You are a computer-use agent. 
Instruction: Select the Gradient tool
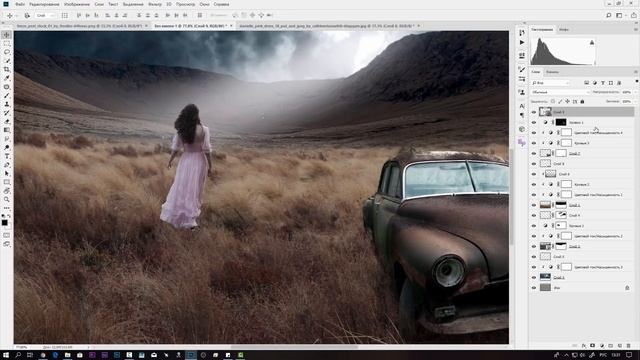(7, 130)
